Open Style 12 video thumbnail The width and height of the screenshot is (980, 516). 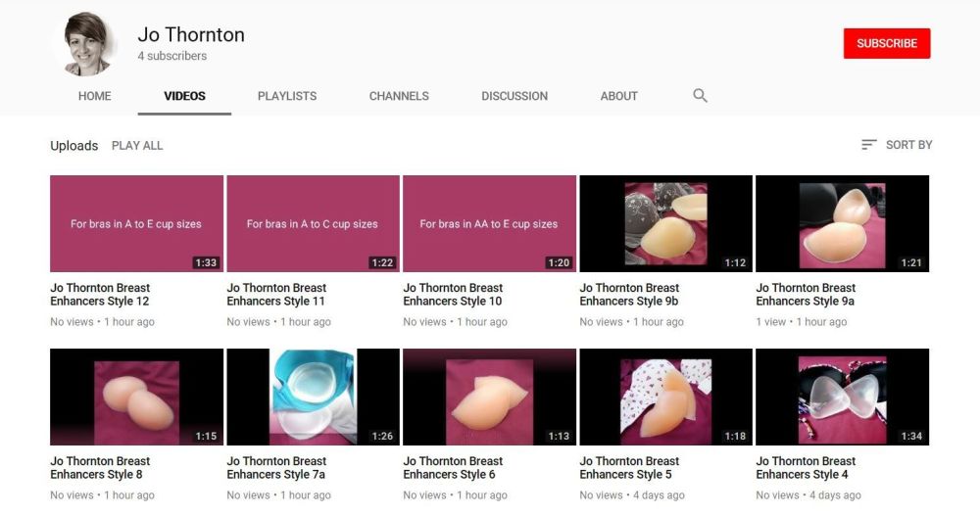[x=136, y=223]
